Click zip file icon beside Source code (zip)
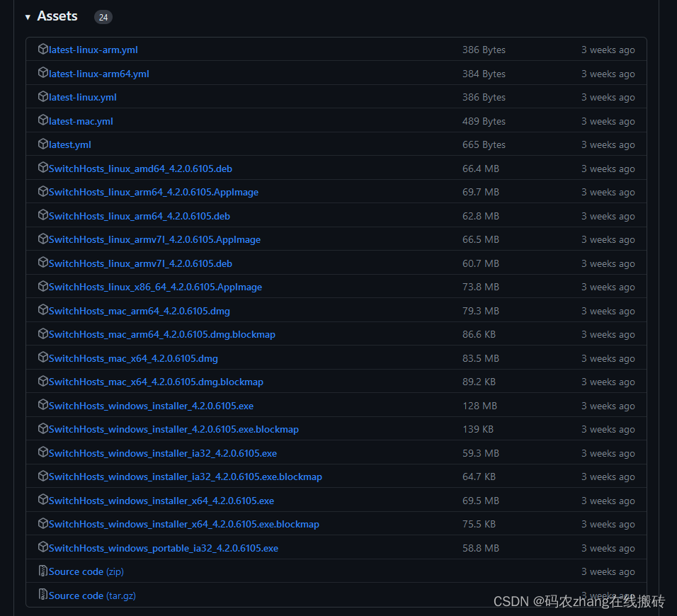The image size is (677, 616). coord(42,571)
